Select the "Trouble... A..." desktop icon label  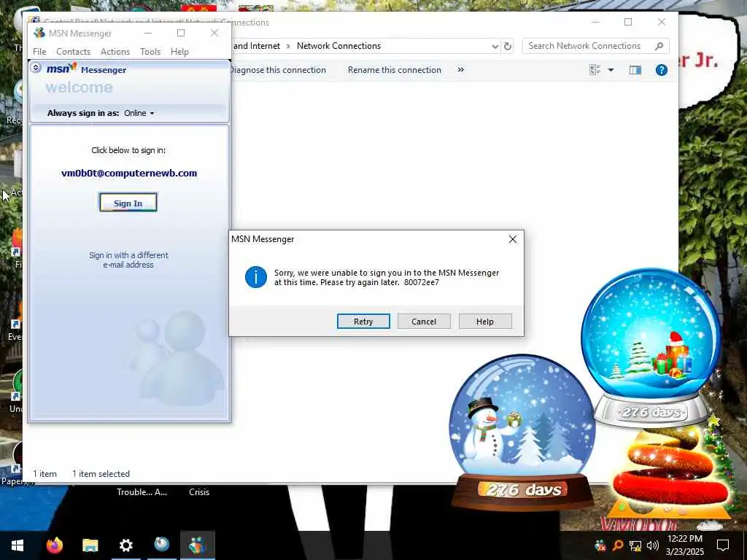[142, 492]
